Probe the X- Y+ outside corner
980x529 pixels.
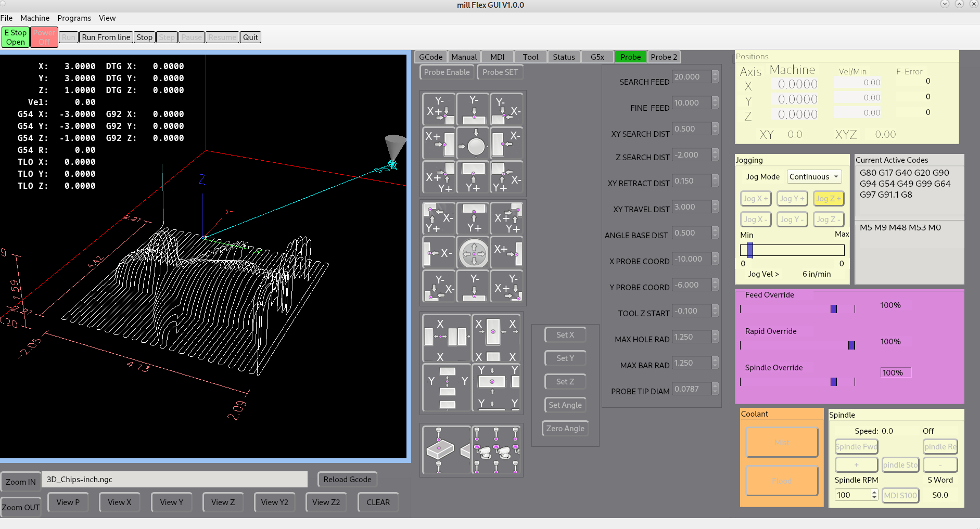pos(506,177)
